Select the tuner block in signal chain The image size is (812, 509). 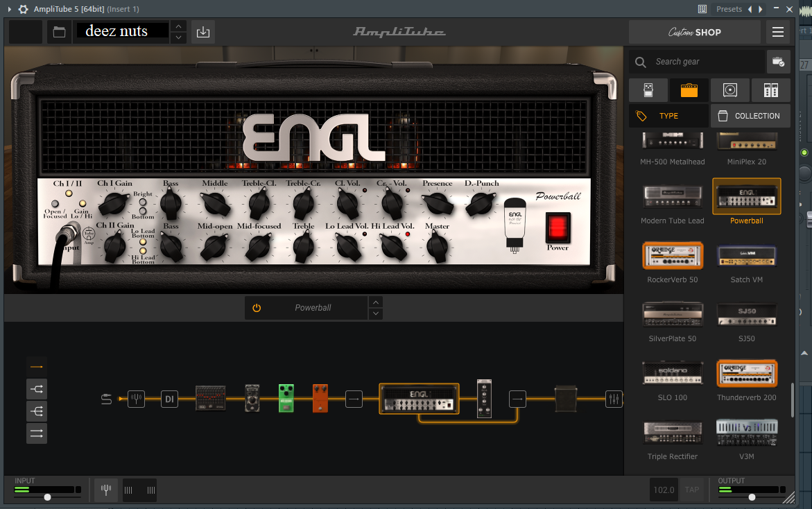136,399
